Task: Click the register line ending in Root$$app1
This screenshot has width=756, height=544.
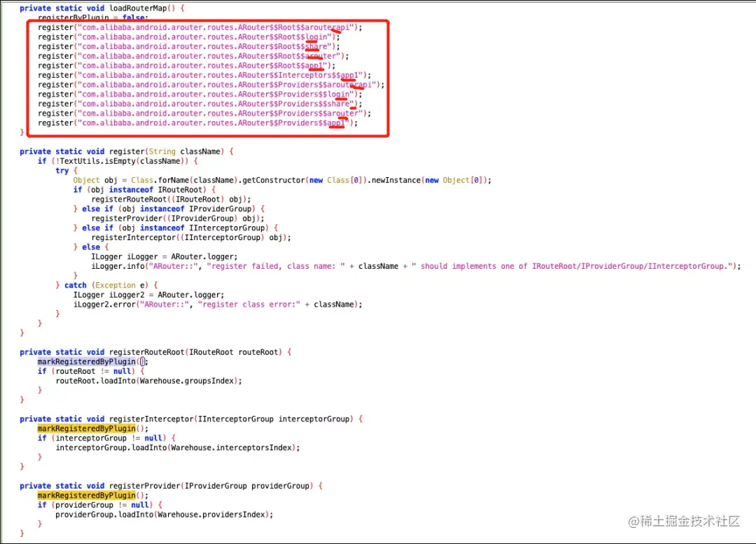Action: point(187,66)
